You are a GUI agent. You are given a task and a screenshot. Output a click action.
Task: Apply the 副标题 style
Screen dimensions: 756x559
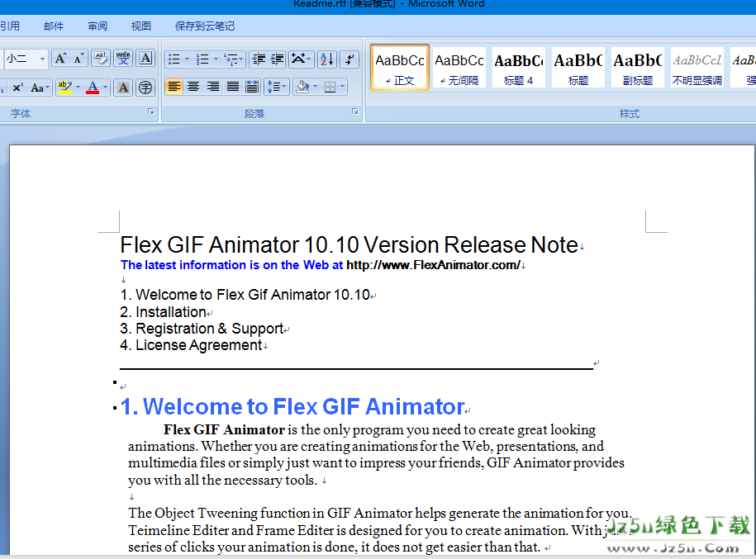(x=637, y=68)
